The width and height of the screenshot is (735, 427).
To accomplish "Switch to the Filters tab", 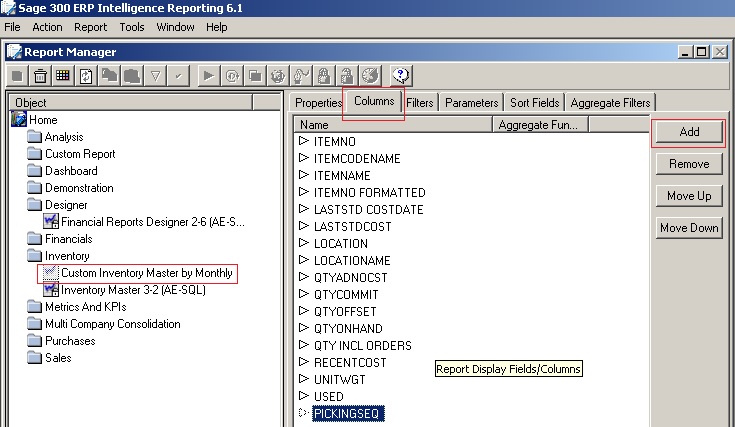I will [x=420, y=103].
